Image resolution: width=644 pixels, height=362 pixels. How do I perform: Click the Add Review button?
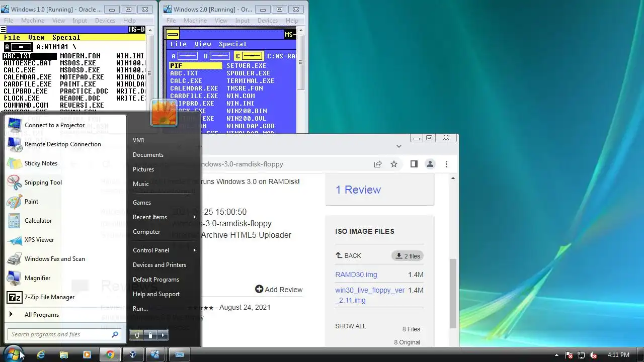(x=279, y=289)
